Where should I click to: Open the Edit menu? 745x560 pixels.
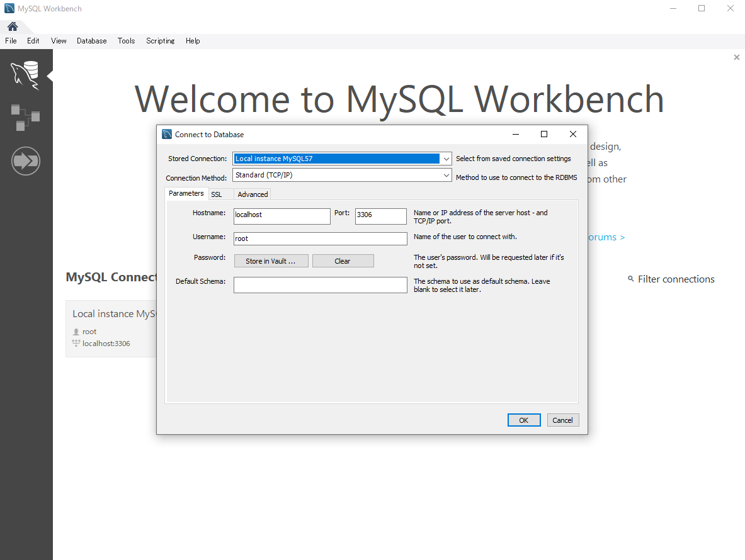click(33, 41)
